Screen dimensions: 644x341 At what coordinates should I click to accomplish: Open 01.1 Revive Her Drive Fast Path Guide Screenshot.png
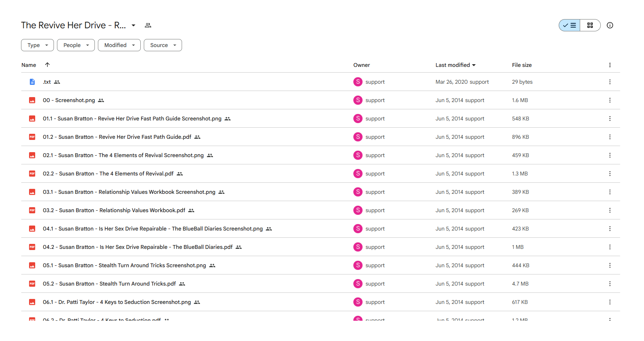click(x=132, y=119)
